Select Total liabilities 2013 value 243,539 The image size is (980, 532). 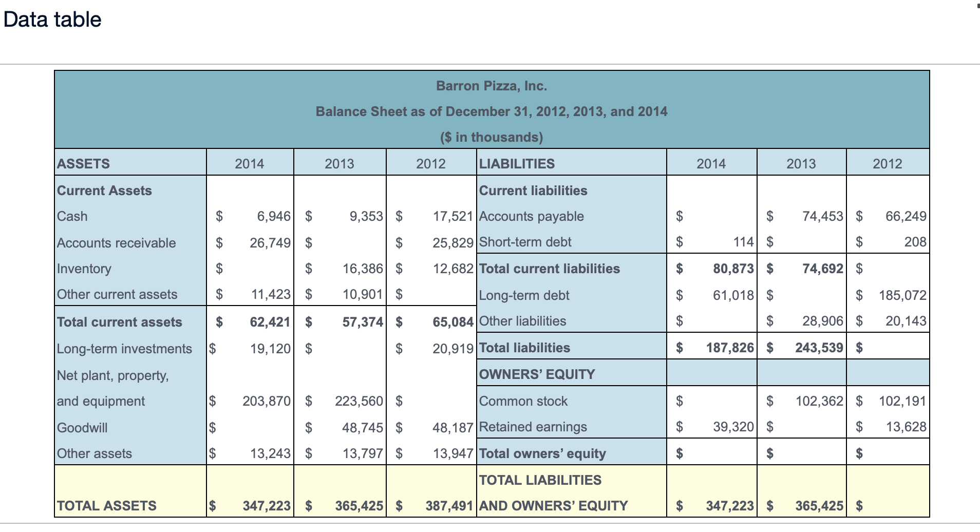coord(820,348)
